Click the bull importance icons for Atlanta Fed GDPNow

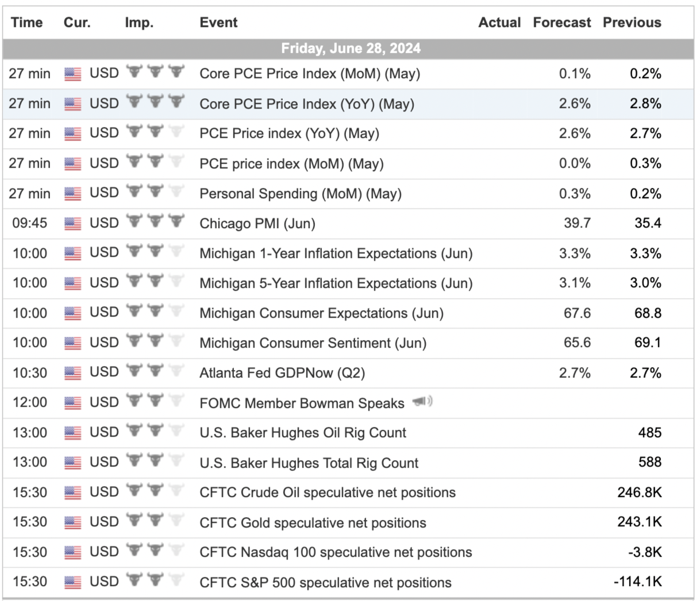(155, 371)
